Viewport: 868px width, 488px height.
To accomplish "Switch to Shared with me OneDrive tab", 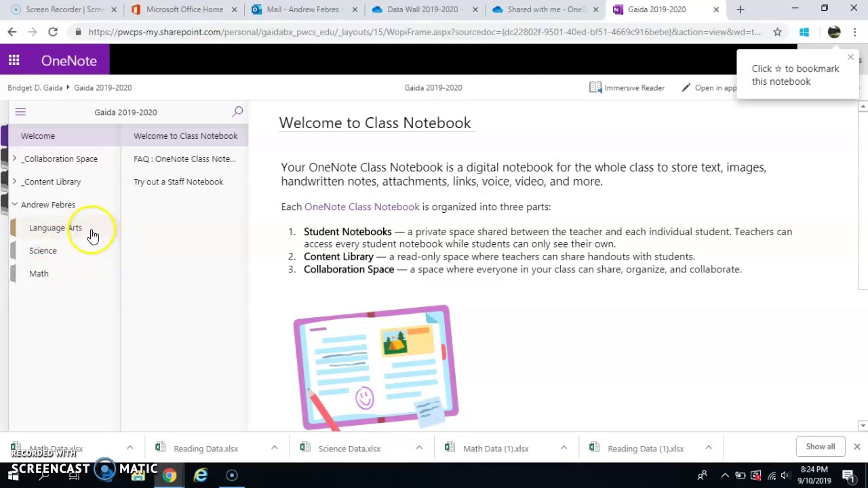I will click(545, 9).
